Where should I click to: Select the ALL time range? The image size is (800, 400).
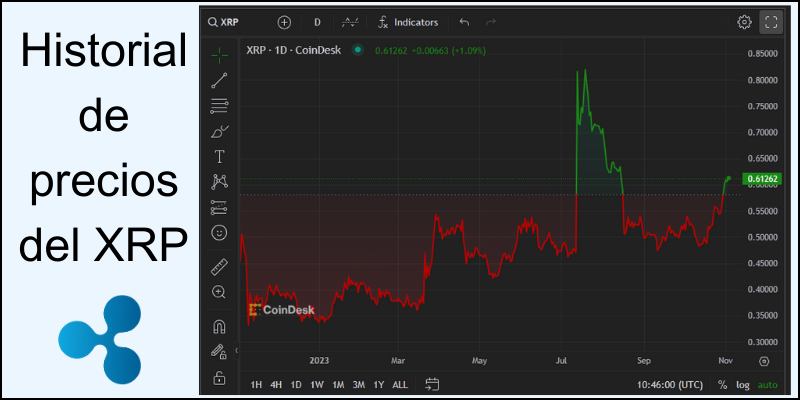coord(400,385)
